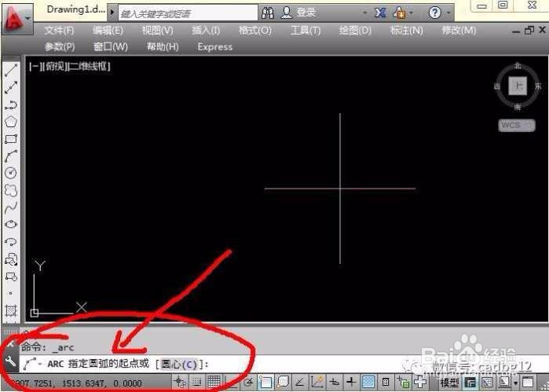Click in the keyword search field
This screenshot has width=549, height=392.
188,13
